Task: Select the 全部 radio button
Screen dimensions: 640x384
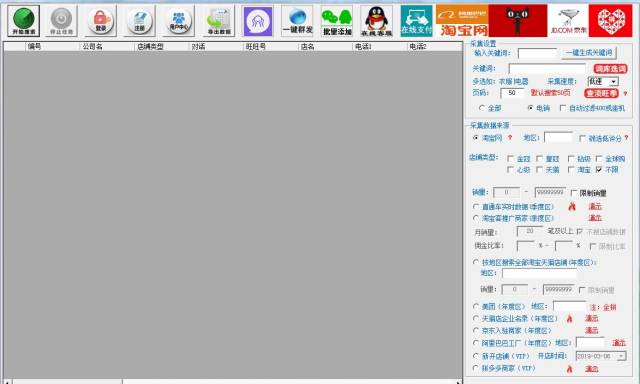Action: tap(482, 108)
